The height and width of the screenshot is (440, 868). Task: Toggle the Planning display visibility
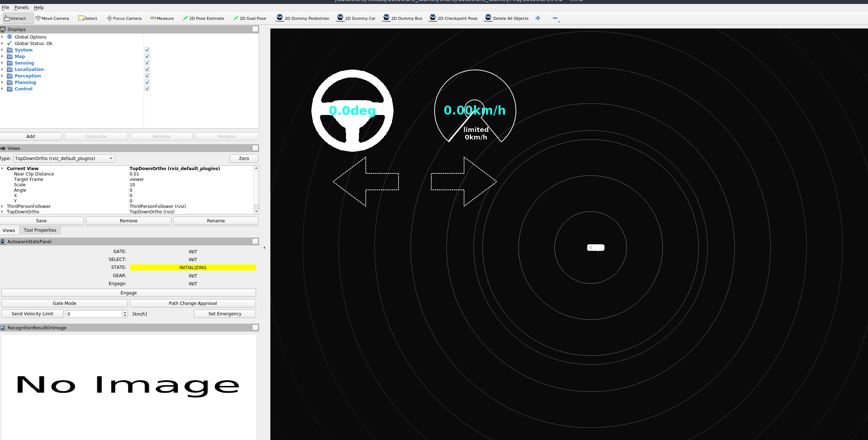pos(147,82)
